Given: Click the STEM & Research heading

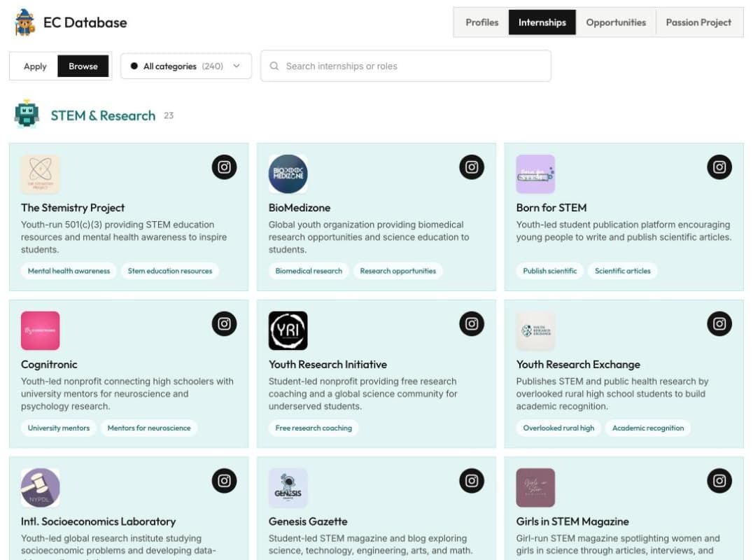Looking at the screenshot, I should [104, 115].
